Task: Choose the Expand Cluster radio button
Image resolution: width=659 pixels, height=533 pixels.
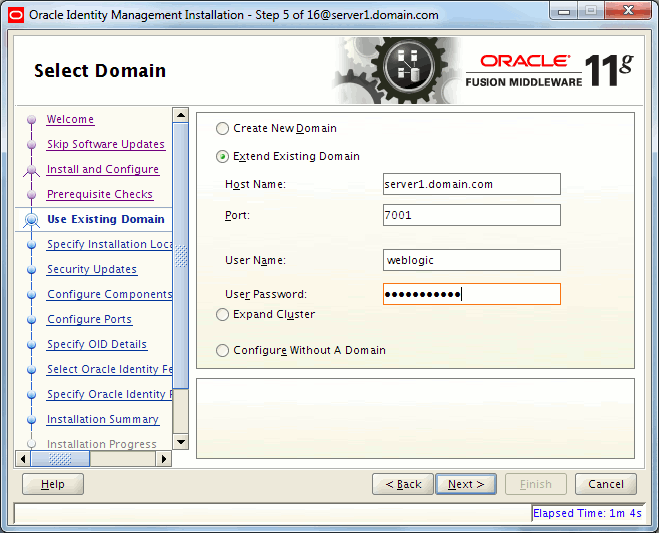Action: [x=222, y=314]
